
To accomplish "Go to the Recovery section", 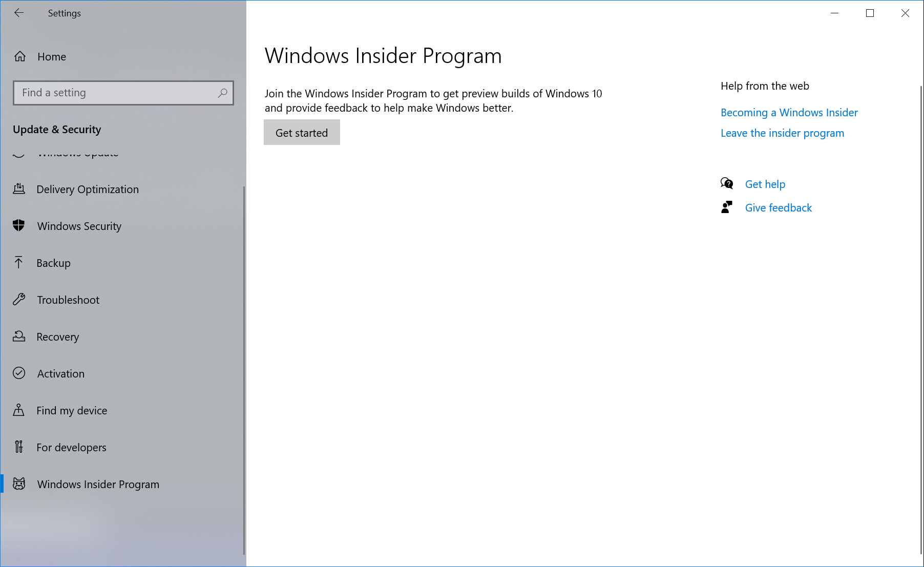I will pos(58,337).
